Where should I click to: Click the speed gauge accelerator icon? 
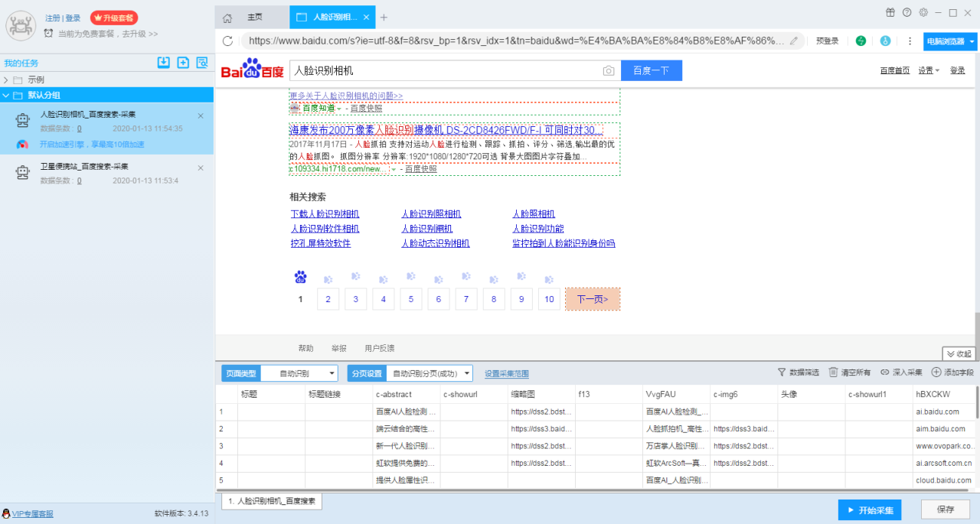pyautogui.click(x=23, y=144)
